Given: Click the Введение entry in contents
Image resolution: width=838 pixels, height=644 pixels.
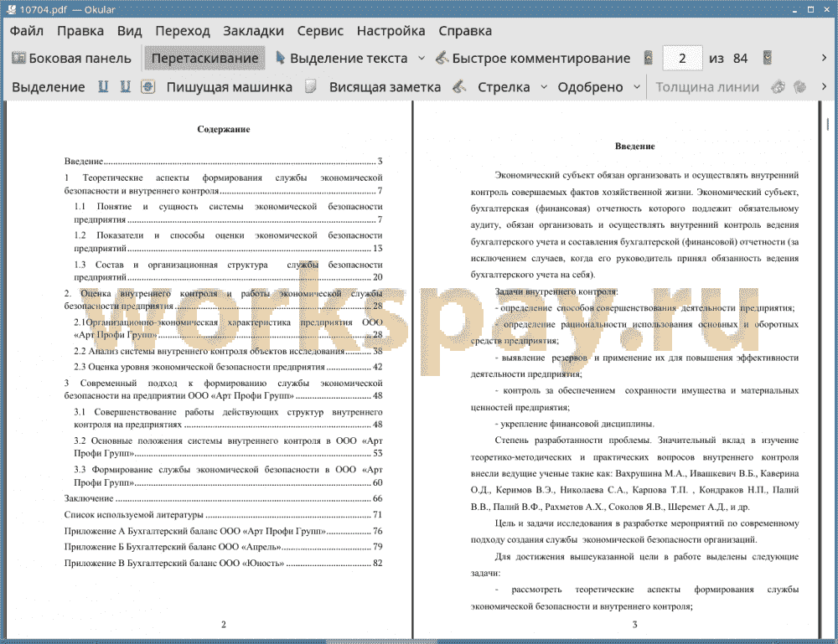Looking at the screenshot, I should tap(224, 162).
